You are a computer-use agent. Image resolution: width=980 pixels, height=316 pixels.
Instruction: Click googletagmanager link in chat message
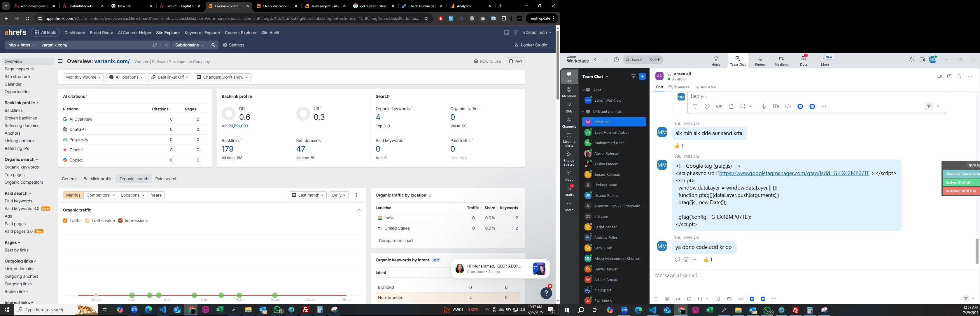point(794,173)
